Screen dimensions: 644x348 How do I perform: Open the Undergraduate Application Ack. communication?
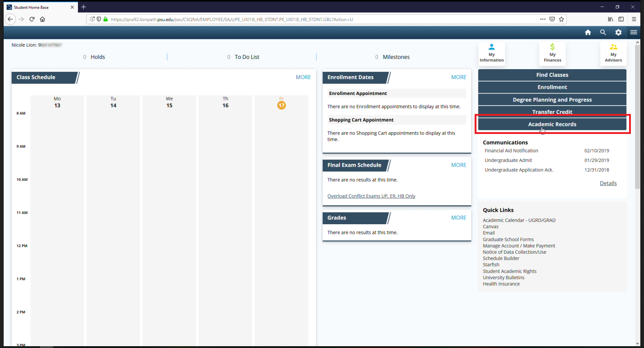(519, 170)
